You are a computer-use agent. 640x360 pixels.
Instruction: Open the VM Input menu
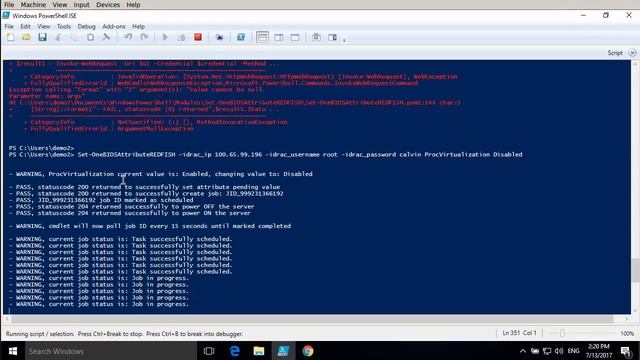pos(81,5)
